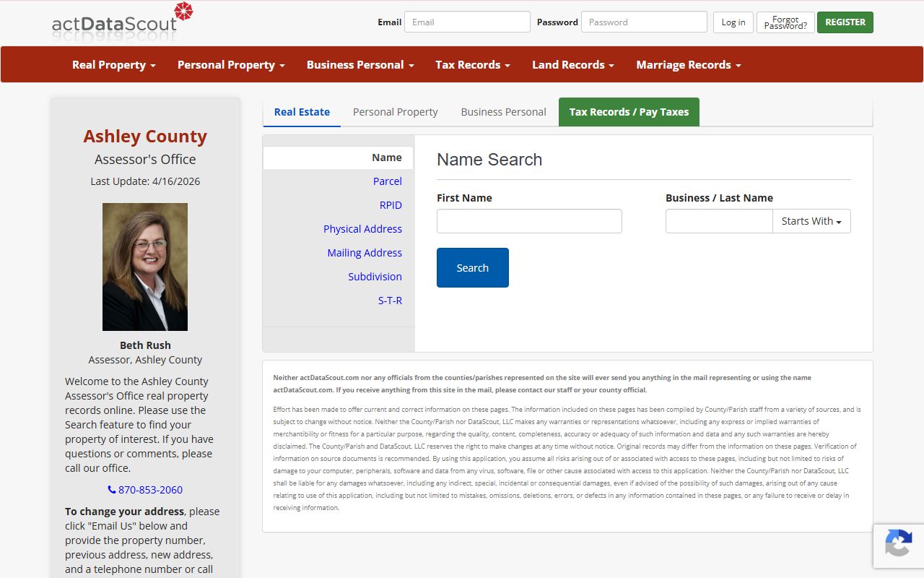Viewport: 924px width, 578px height.
Task: Click the green REGISTER button
Action: (x=845, y=22)
